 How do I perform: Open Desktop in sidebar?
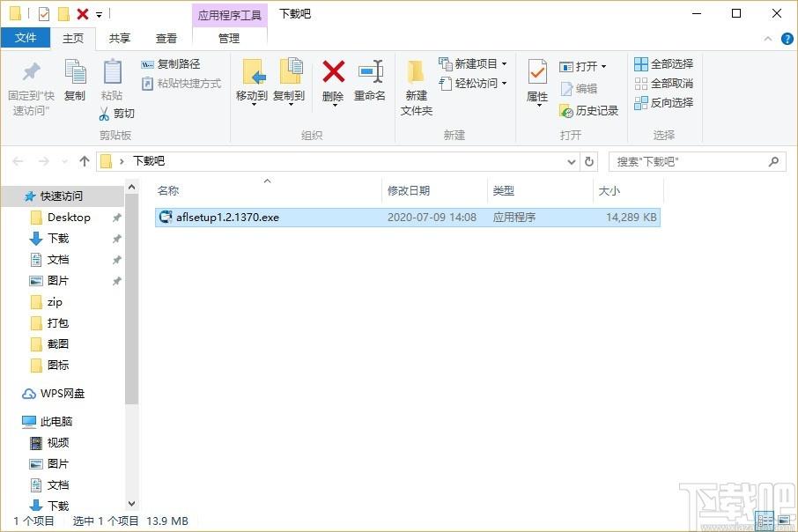pos(69,218)
